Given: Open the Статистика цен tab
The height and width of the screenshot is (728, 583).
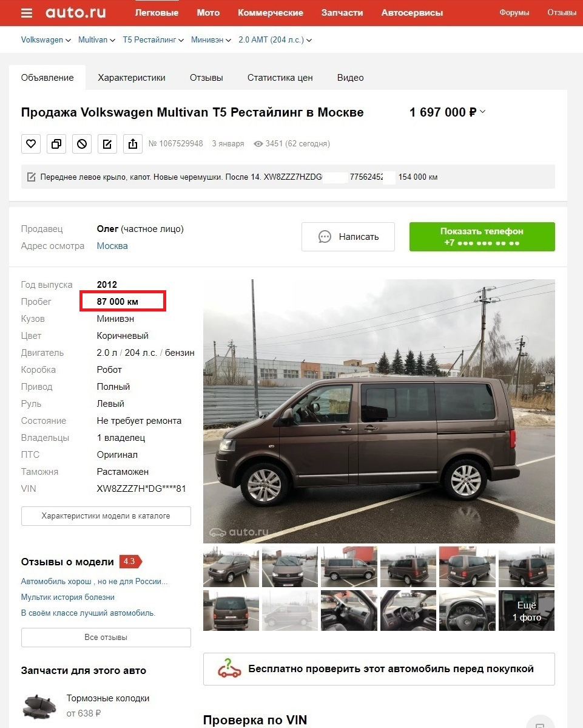Looking at the screenshot, I should 280,78.
